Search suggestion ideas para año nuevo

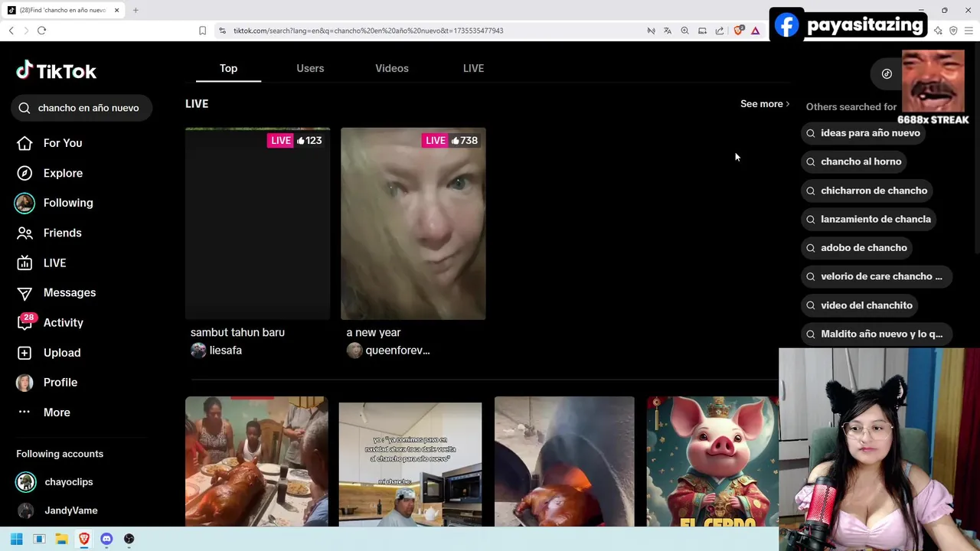(x=863, y=133)
